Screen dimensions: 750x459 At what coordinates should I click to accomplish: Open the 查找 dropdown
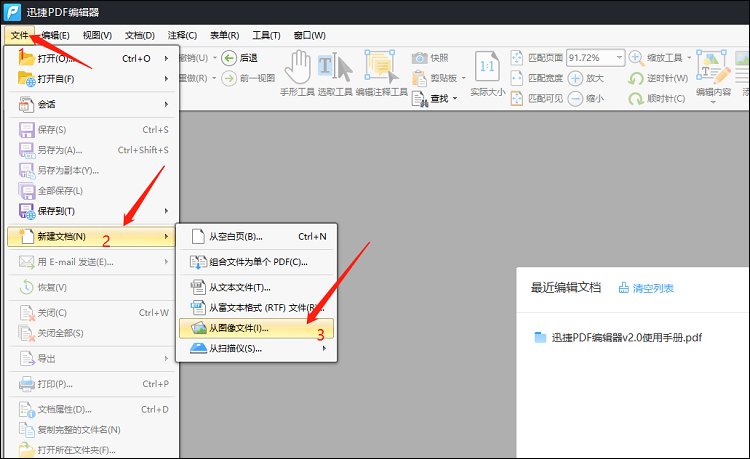(455, 98)
